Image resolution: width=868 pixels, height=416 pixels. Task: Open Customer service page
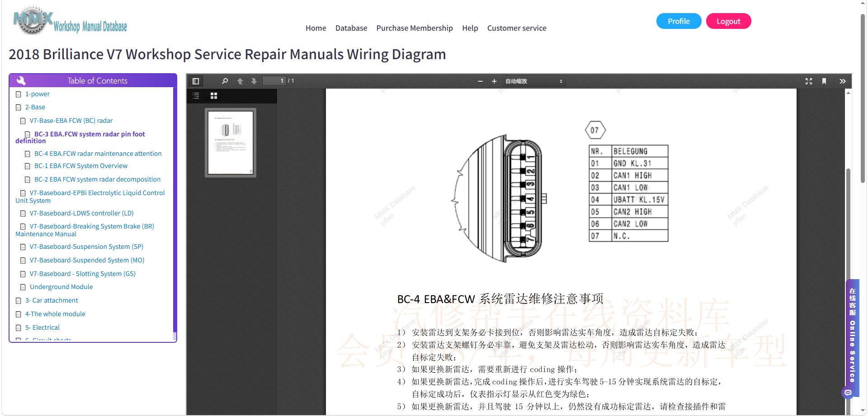pos(517,28)
